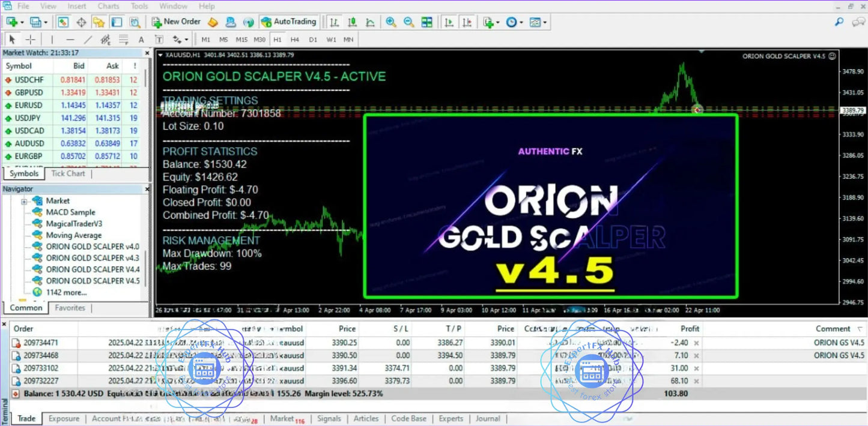Open dropdown arrow beside Periods clock

tap(521, 22)
